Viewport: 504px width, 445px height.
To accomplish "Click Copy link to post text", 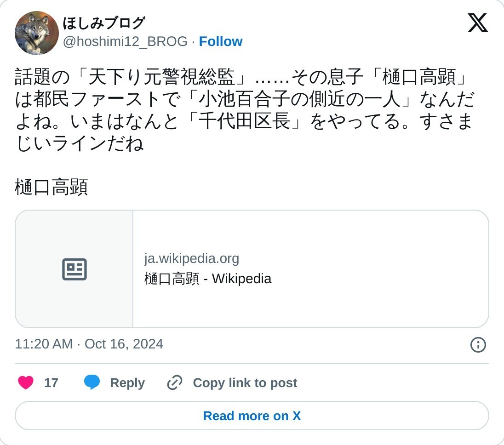I will pyautogui.click(x=245, y=382).
